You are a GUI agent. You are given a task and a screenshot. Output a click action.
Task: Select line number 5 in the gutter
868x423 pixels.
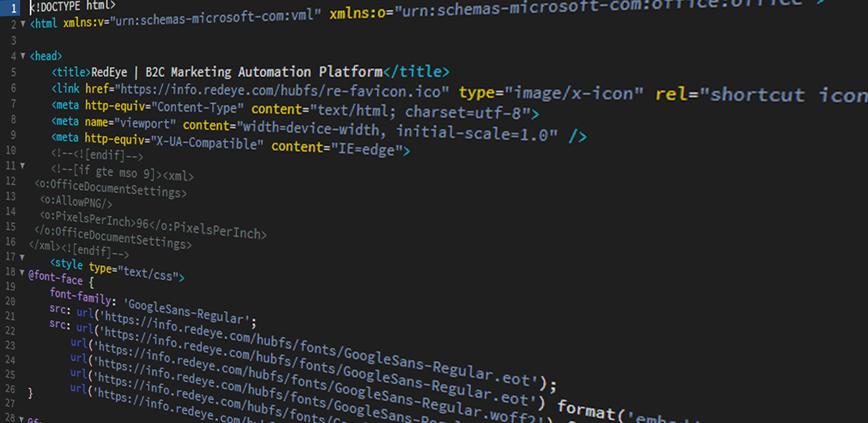(12, 72)
